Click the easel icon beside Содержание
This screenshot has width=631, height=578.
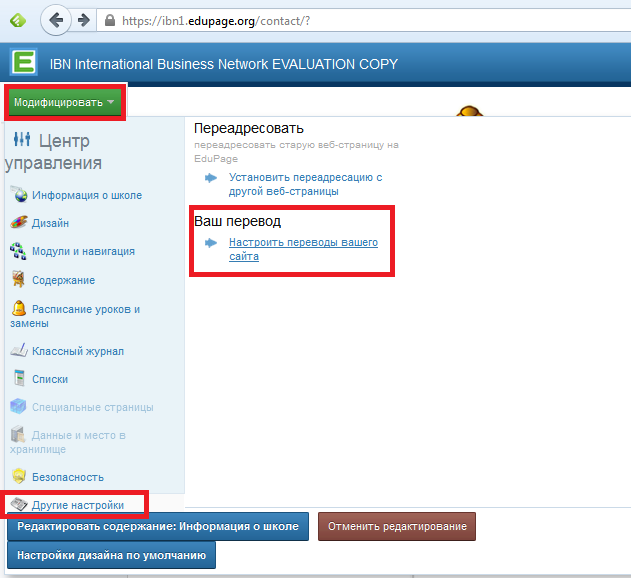19,279
